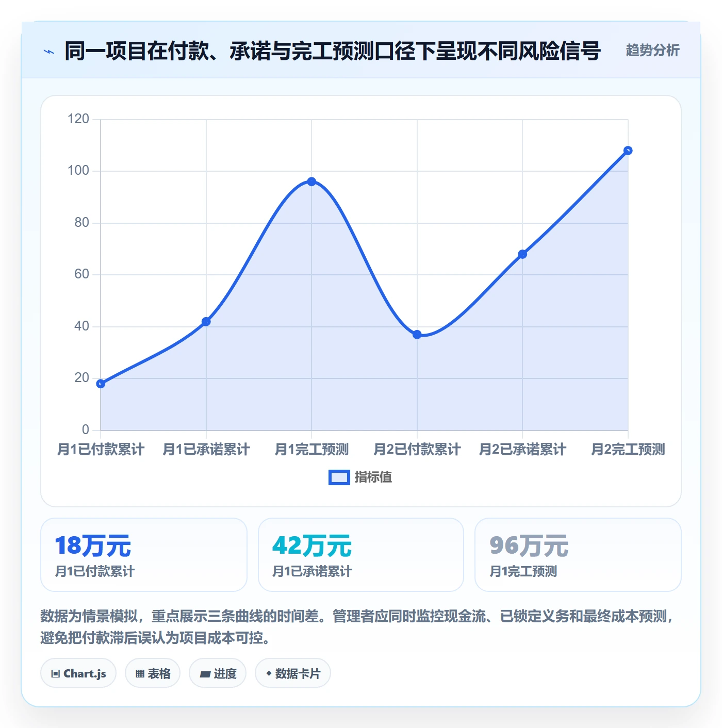The width and height of the screenshot is (722, 728).
Task: Open the 96万元 月1完工预测 card
Action: click(x=578, y=555)
